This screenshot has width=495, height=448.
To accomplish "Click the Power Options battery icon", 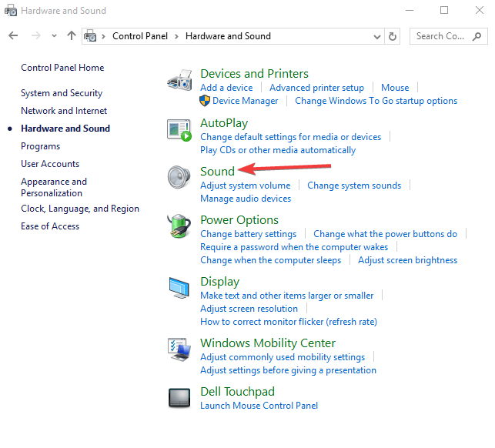I will point(179,226).
